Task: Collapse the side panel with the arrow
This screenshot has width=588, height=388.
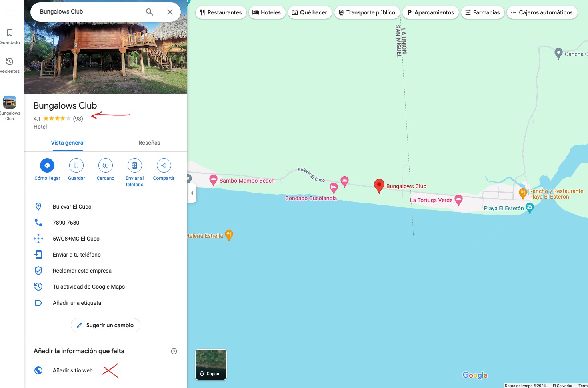Action: tap(192, 193)
